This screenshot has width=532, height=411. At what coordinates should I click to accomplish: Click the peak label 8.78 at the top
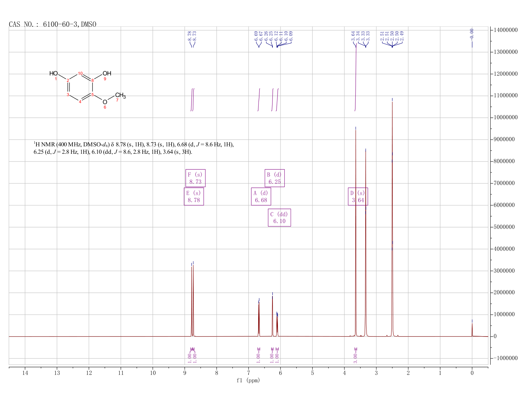click(190, 35)
